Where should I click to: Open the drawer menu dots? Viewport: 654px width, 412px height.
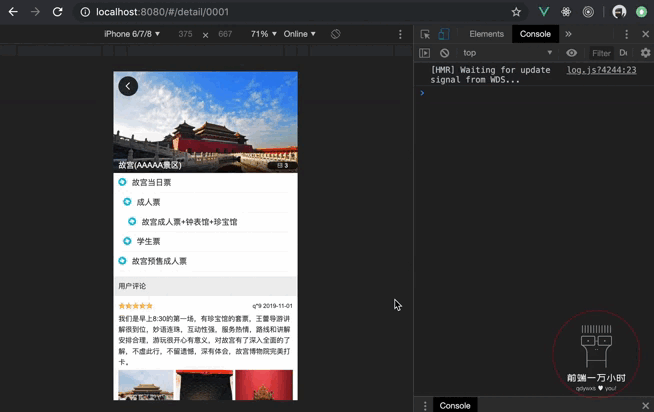(x=425, y=405)
